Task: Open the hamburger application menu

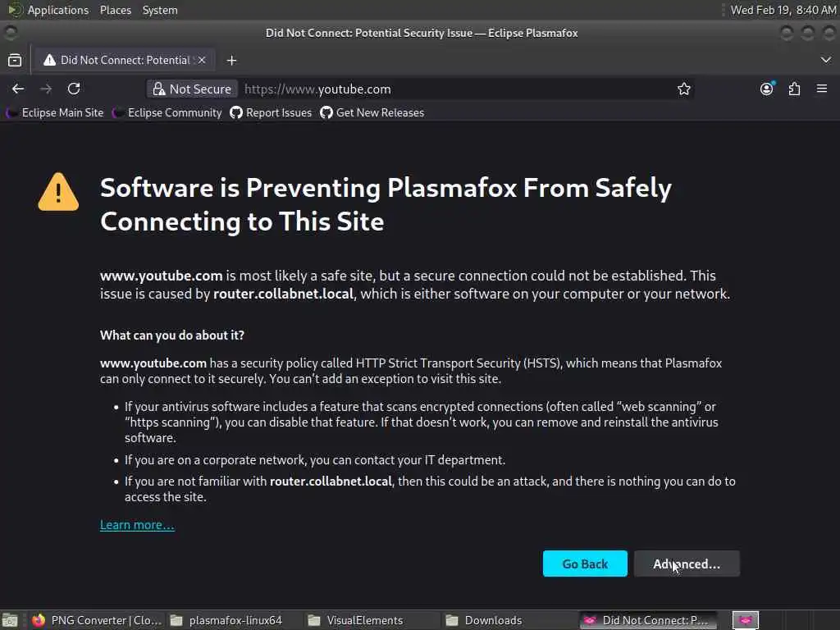Action: click(x=822, y=89)
